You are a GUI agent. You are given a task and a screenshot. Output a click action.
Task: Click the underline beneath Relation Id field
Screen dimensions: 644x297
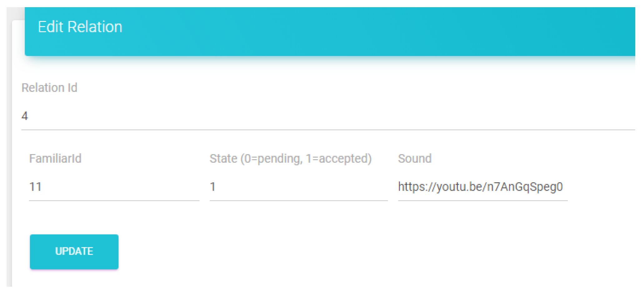click(328, 130)
